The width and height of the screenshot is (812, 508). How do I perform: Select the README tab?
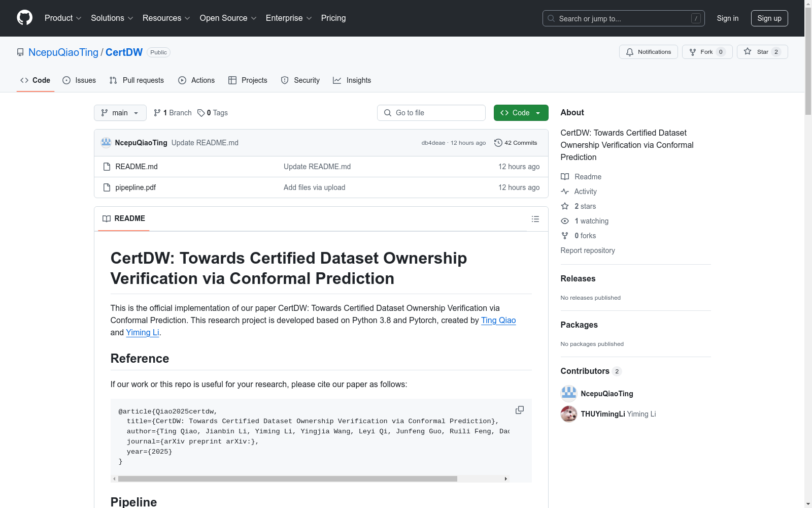click(x=124, y=218)
